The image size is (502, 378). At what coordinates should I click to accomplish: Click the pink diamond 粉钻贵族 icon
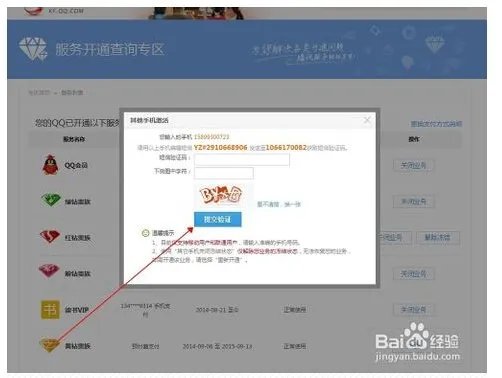49,272
